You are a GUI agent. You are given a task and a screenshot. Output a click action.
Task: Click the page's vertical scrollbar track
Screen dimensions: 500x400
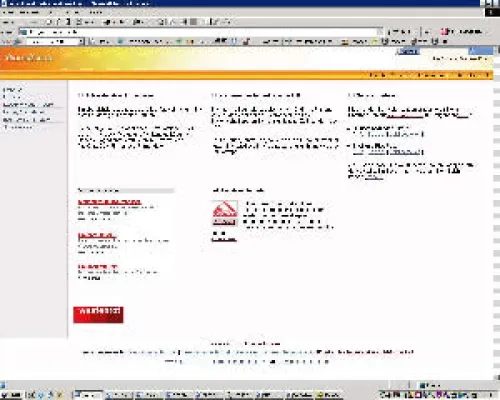pos(496,213)
